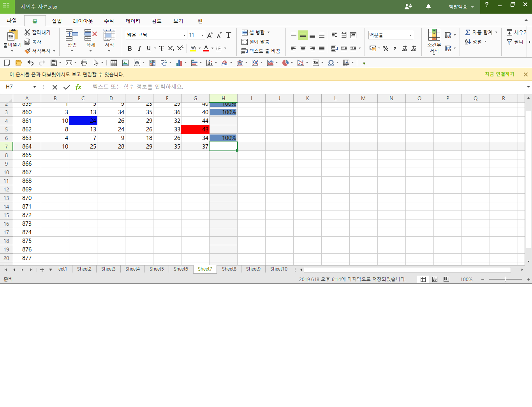Click the Paste (붙여넣기) clipboard icon

pos(12,35)
